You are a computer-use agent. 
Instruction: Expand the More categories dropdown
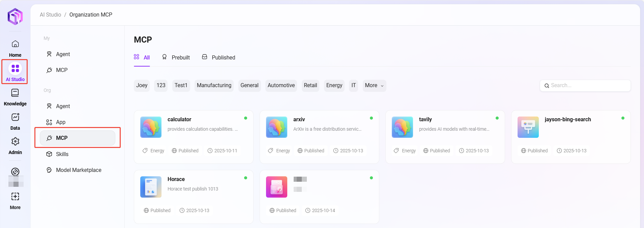[x=374, y=85]
